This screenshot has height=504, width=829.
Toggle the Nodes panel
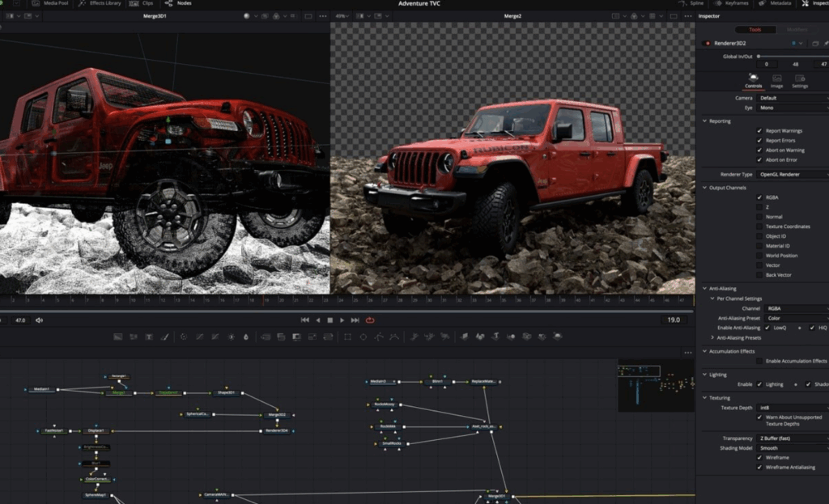179,3
